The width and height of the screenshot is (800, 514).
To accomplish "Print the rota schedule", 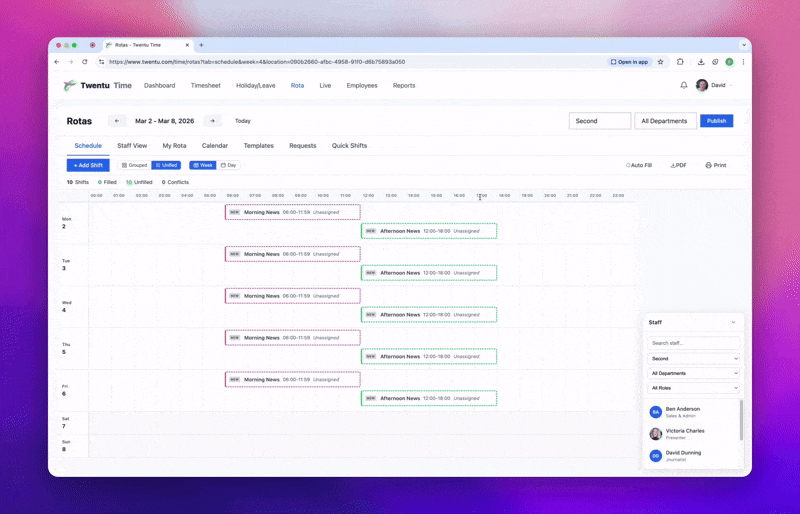I will (x=716, y=165).
